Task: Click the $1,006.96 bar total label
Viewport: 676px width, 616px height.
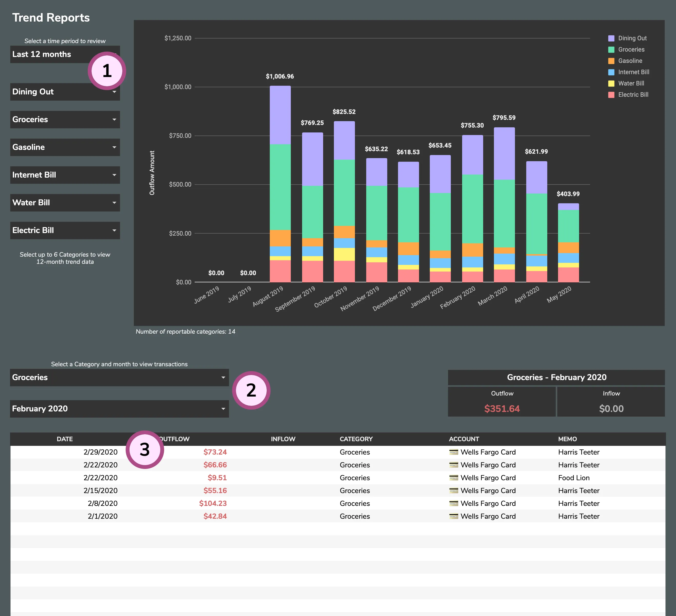Action: click(280, 76)
